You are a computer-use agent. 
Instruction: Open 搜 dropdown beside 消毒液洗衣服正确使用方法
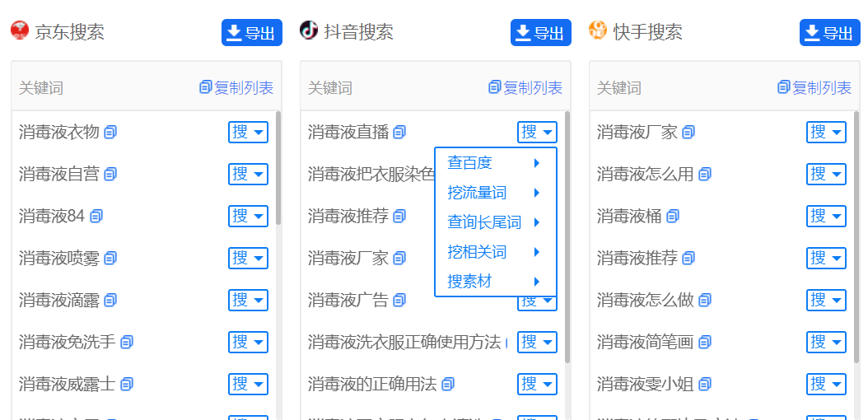click(537, 342)
